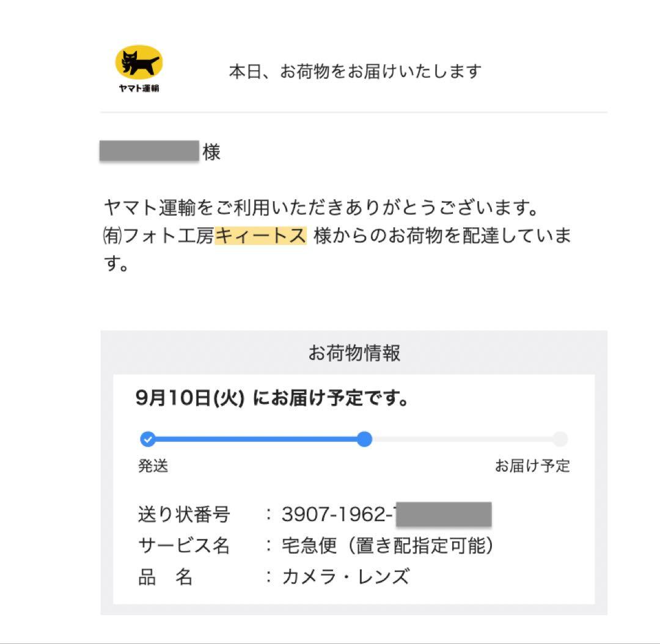Click the checkmark circle at progress start
This screenshot has height=644, width=660.
tap(147, 439)
